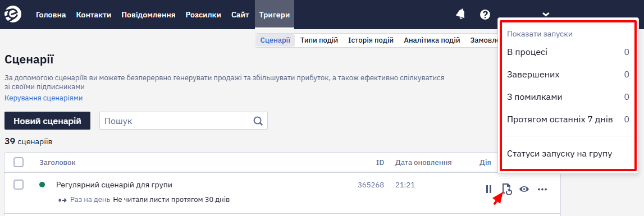Select the Тригери menu

click(275, 15)
